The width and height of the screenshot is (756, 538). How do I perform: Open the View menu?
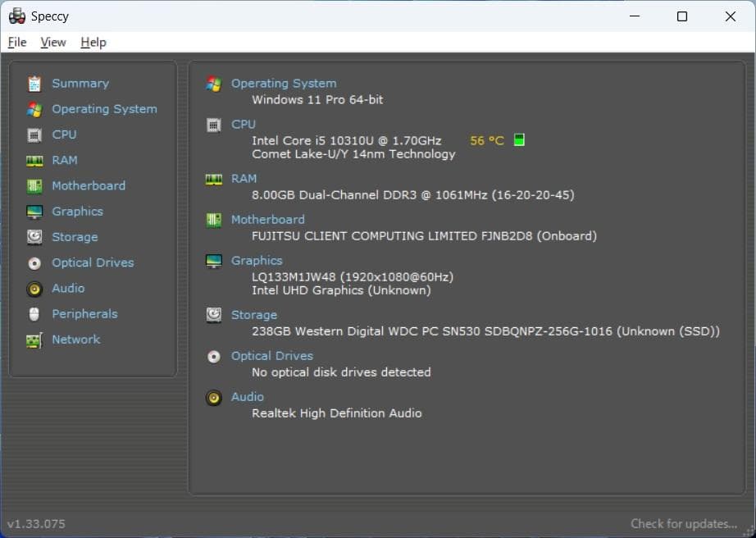tap(53, 42)
